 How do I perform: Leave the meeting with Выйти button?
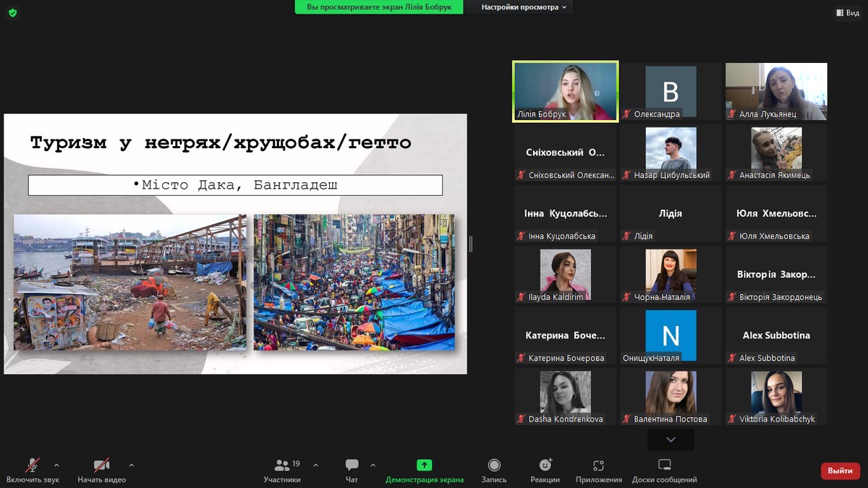[x=840, y=471]
